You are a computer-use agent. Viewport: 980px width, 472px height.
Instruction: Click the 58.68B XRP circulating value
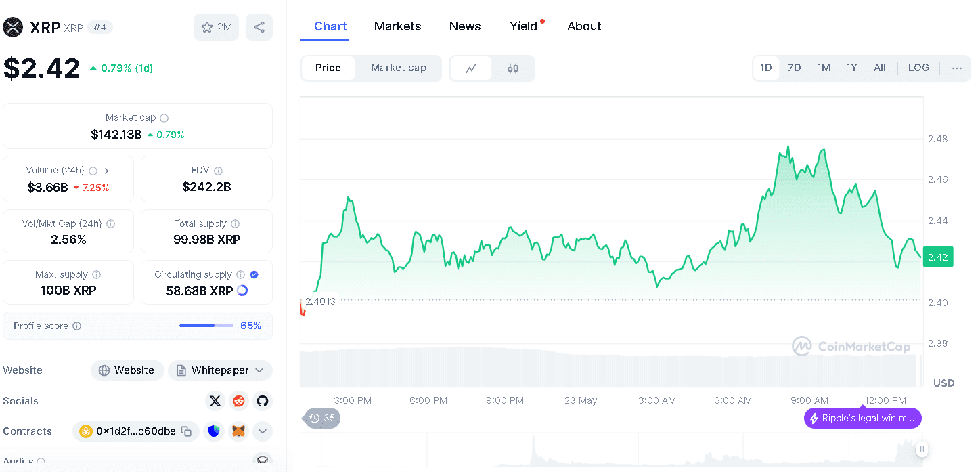point(200,291)
